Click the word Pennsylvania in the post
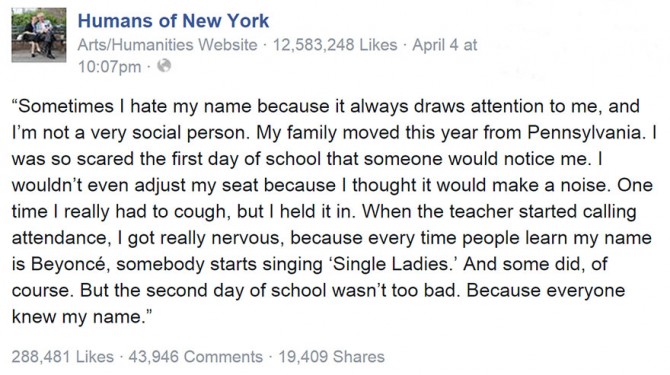 coord(585,133)
